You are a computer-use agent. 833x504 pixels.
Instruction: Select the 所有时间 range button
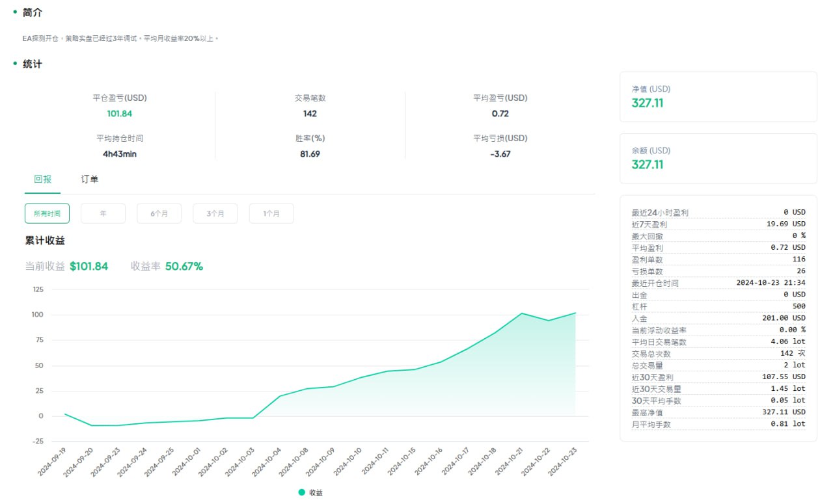point(47,213)
